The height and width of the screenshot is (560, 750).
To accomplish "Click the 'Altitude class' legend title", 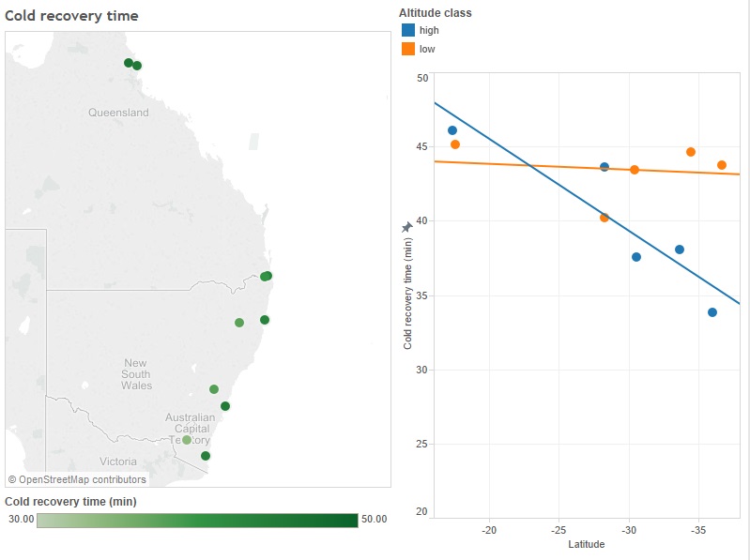I will pyautogui.click(x=436, y=13).
